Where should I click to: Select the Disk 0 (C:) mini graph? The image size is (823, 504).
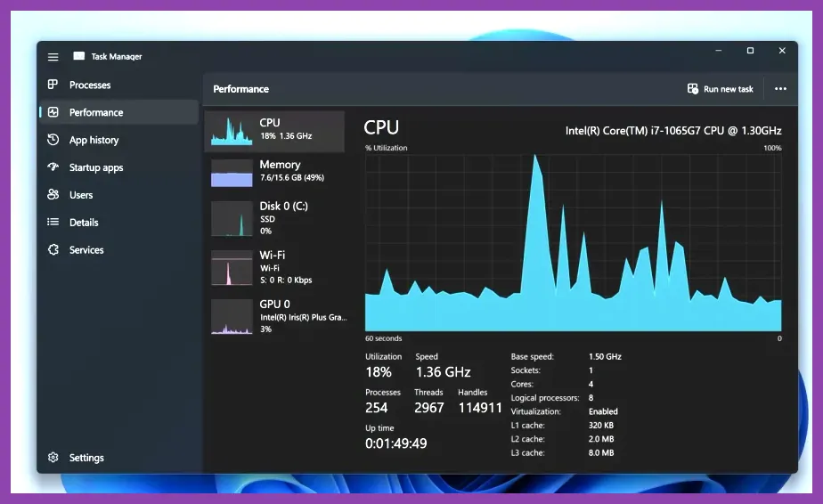pyautogui.click(x=232, y=219)
